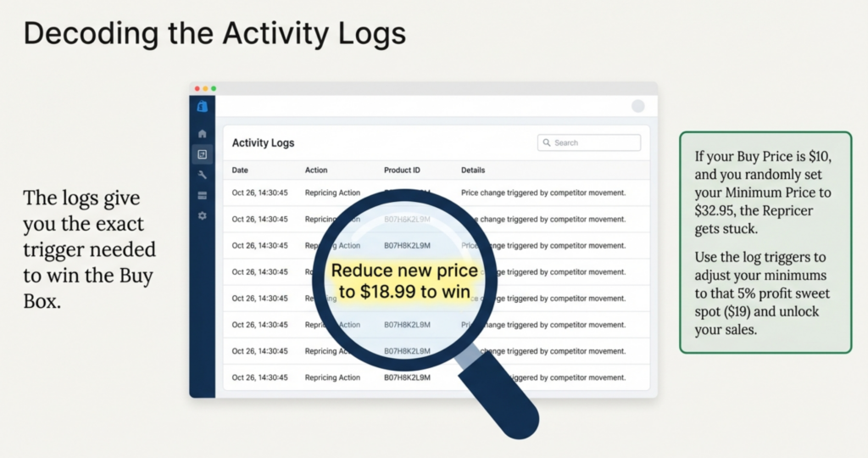Click the Action column header
Image resolution: width=868 pixels, height=458 pixels.
click(x=316, y=170)
